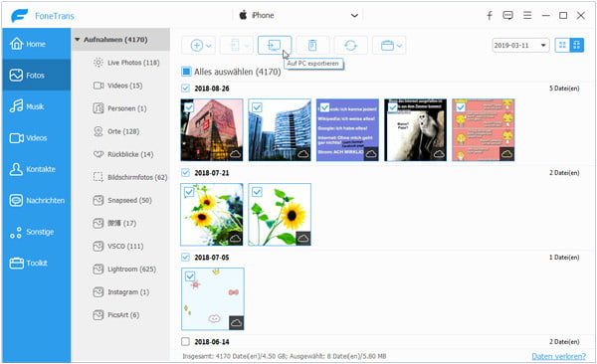The height and width of the screenshot is (364, 597).
Task: Select the Personen (1) album
Action: (120, 108)
